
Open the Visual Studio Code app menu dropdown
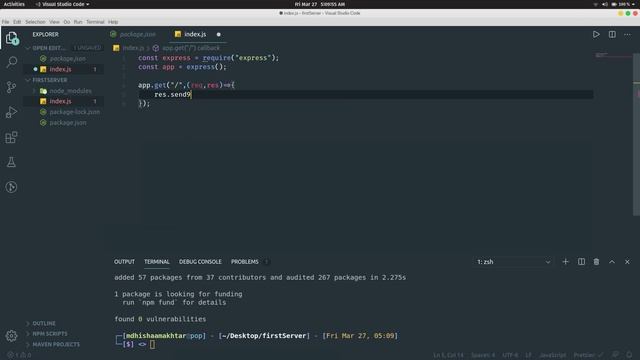(62, 4)
